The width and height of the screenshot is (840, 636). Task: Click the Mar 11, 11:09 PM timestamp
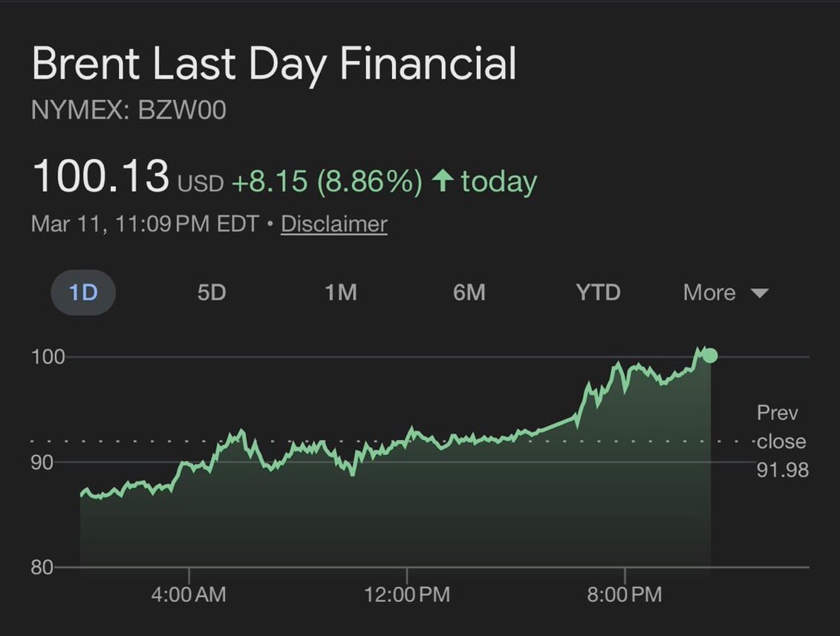(x=145, y=223)
